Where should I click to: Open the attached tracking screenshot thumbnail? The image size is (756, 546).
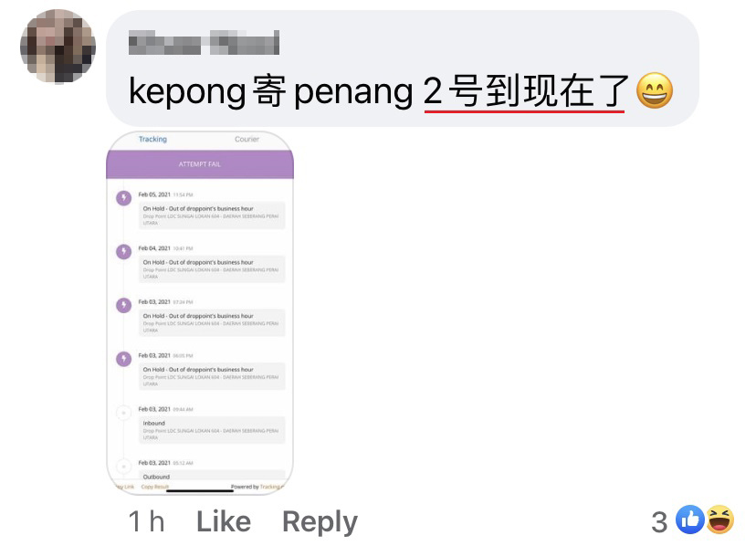[200, 312]
